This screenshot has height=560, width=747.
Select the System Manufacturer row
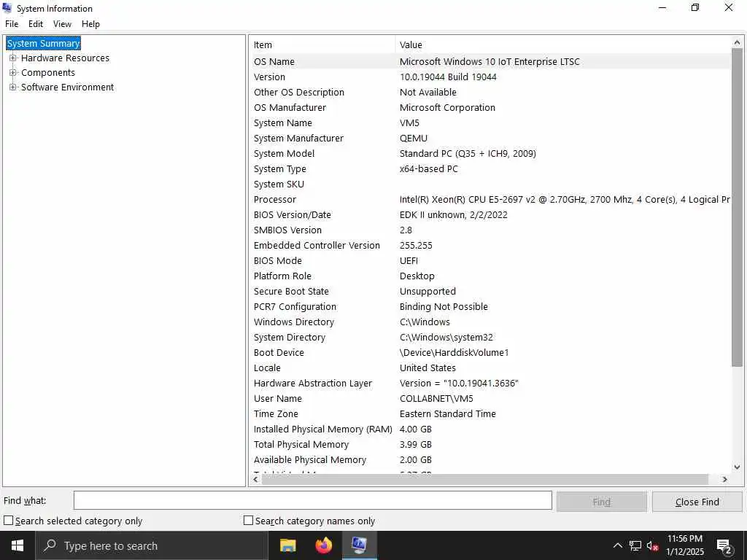[490, 138]
